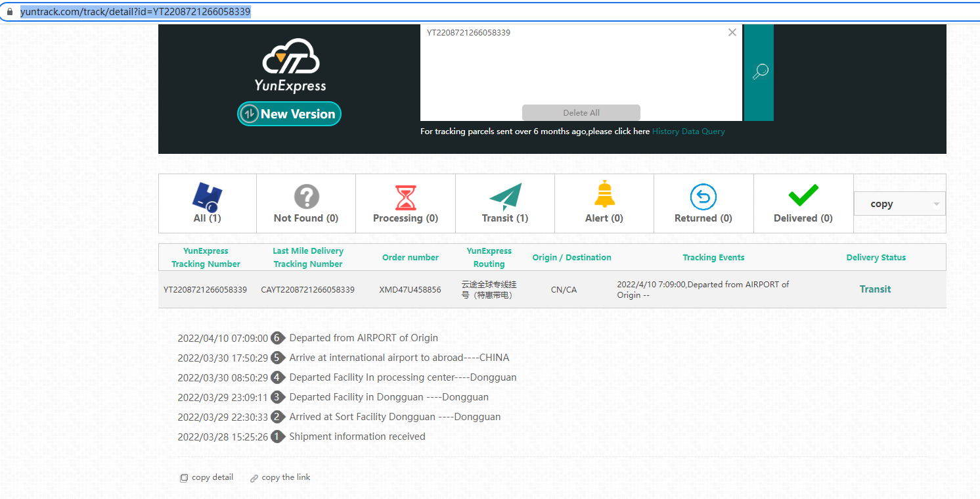Screen dimensions: 980x499
Task: Select the Alert bell icon
Action: tap(604, 195)
